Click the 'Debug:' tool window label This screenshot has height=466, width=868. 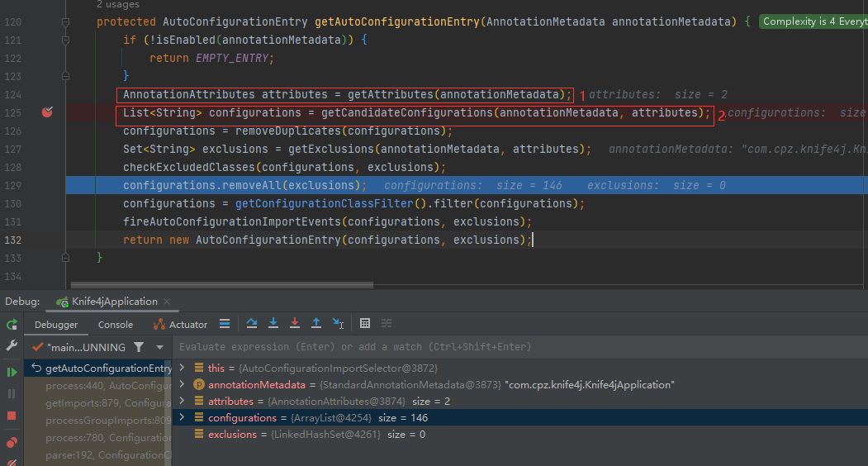click(x=22, y=302)
